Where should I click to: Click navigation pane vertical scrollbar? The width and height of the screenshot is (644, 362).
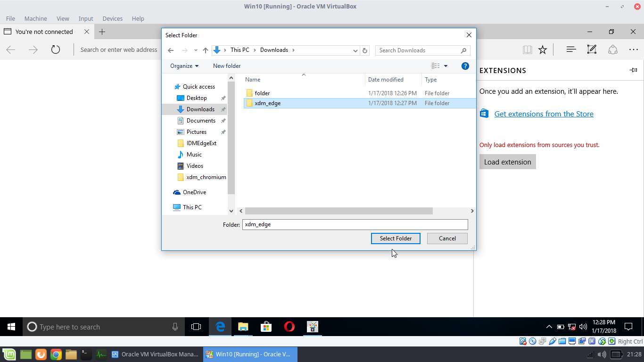click(x=231, y=138)
